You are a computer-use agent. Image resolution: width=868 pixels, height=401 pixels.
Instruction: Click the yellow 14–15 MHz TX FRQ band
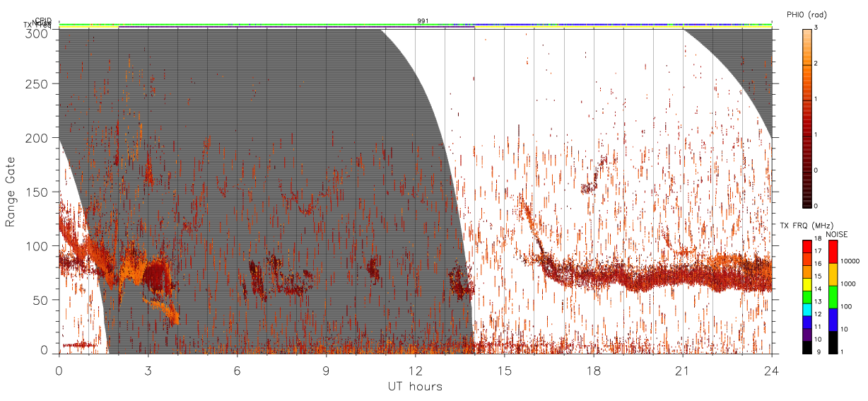click(807, 284)
